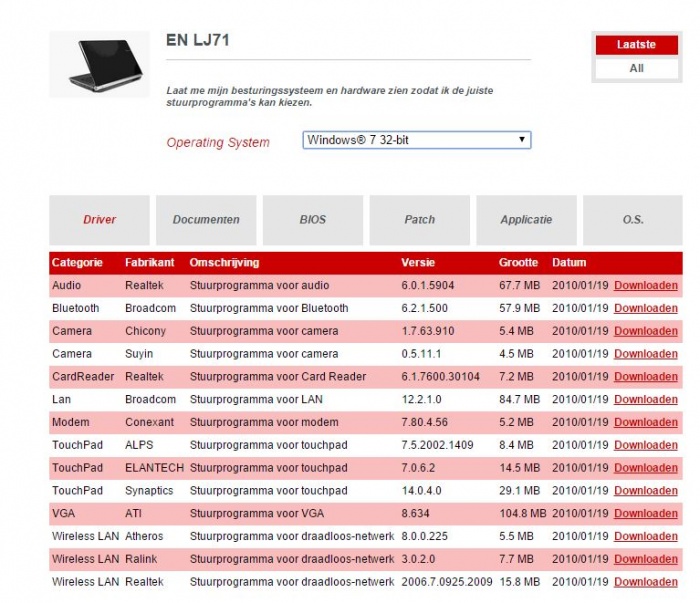Download the Broadcom LAN driver

pos(646,399)
